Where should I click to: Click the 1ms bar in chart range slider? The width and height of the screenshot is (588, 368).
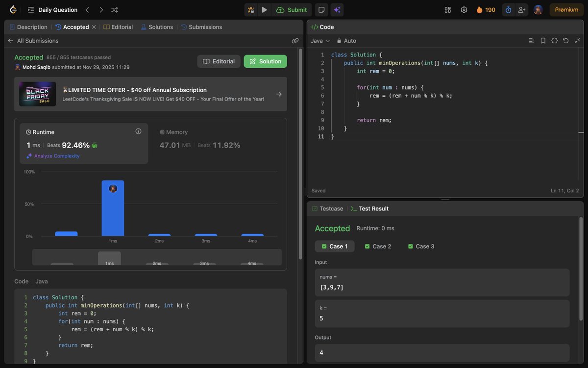point(109,259)
